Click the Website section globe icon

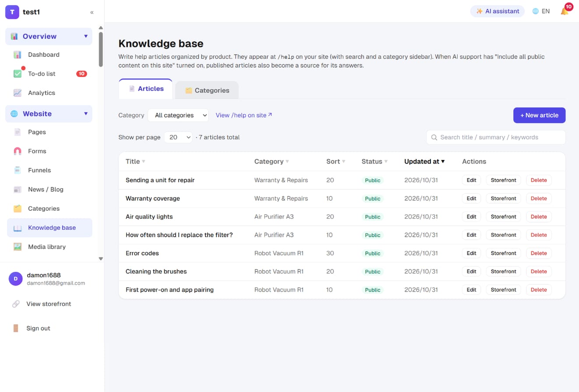click(14, 114)
